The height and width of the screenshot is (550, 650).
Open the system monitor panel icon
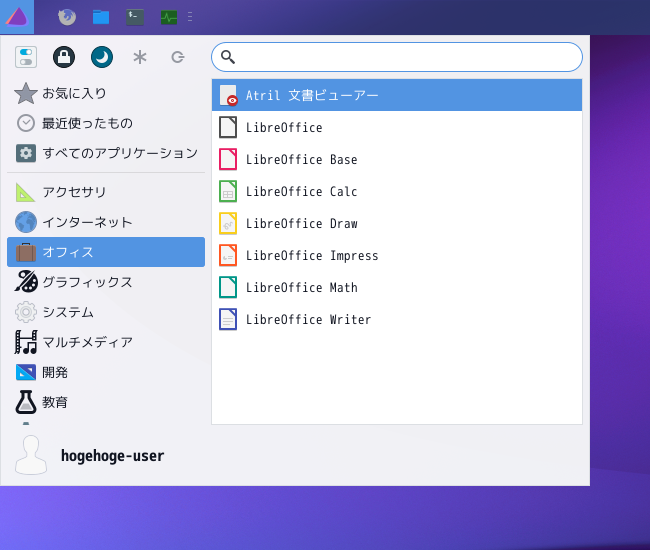click(x=169, y=17)
